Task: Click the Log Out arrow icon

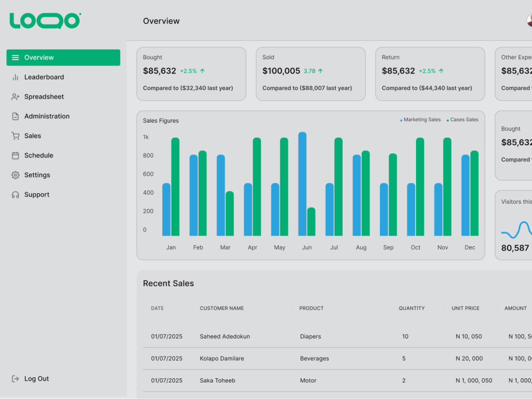Action: coord(15,379)
